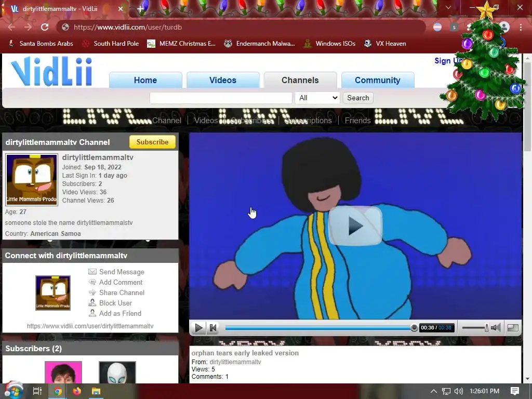Go to the Community tab
Image resolution: width=532 pixels, height=399 pixels.
[x=377, y=80]
